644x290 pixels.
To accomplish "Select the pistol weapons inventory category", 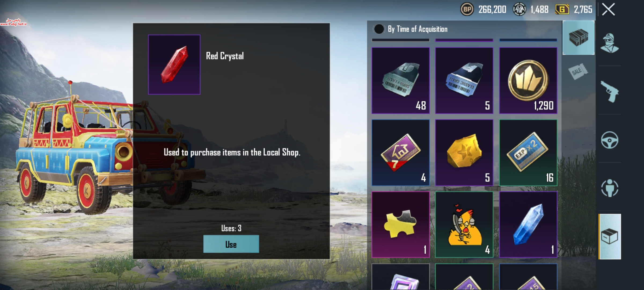I will click(610, 91).
